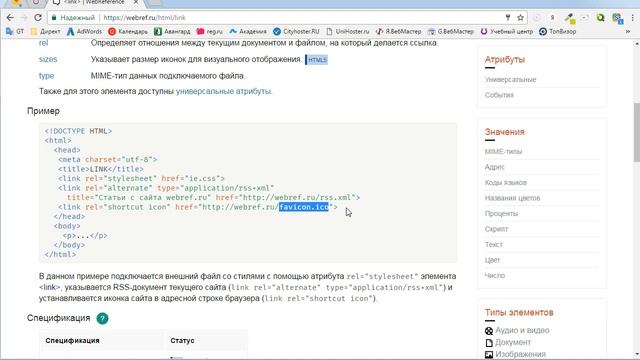Open the Академия bookmark
640x360 pixels.
(248, 31)
